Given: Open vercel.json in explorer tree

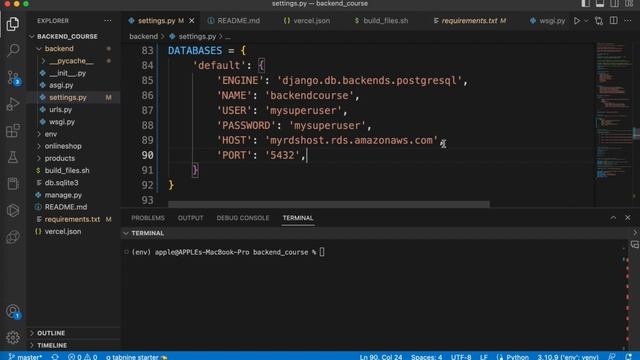Looking at the screenshot, I should click(x=63, y=231).
